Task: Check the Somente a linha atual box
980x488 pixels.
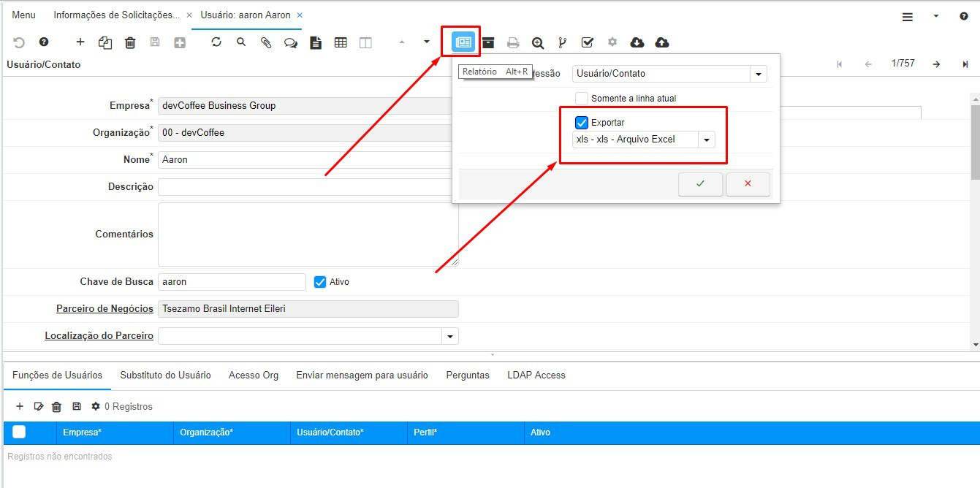Action: [x=582, y=98]
